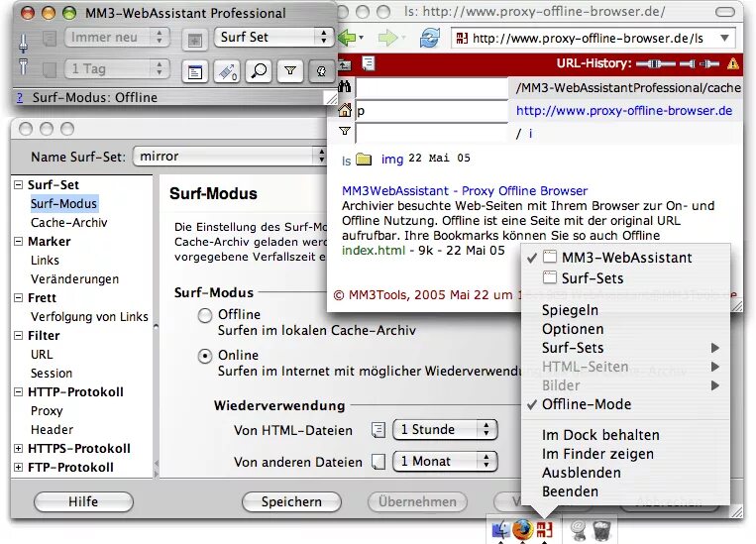This screenshot has height=544, width=756.
Task: Collapse the Filter tree node
Action: point(18,336)
